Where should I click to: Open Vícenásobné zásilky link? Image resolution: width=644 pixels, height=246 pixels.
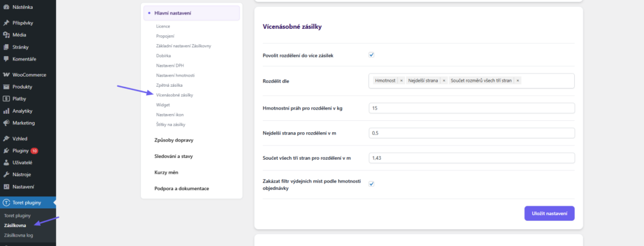click(175, 95)
